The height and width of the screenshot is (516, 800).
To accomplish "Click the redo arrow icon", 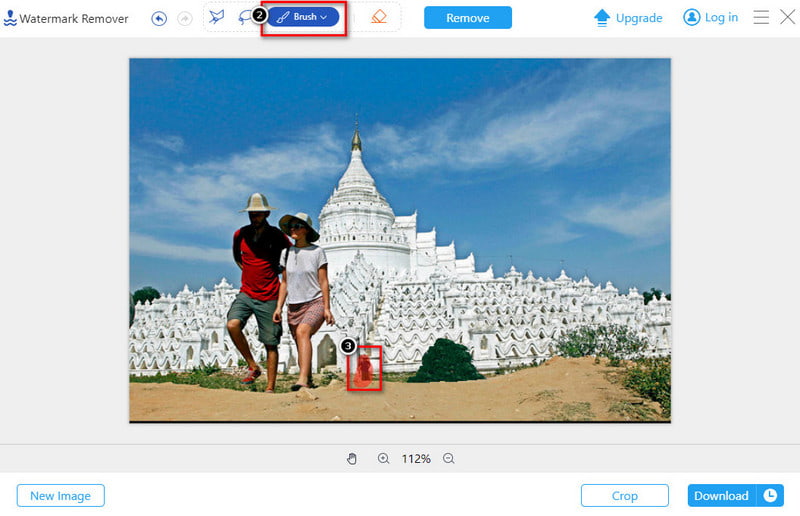I will click(183, 18).
